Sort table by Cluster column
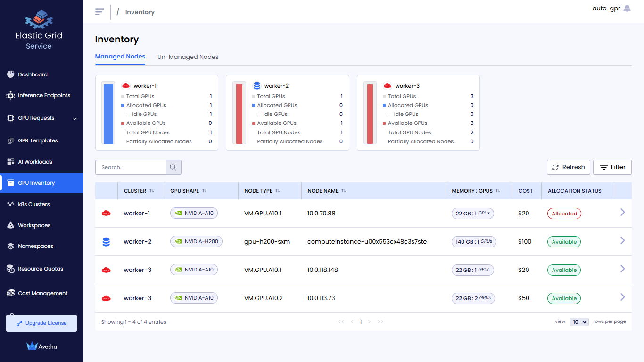This screenshot has height=362, width=644. [x=152, y=191]
